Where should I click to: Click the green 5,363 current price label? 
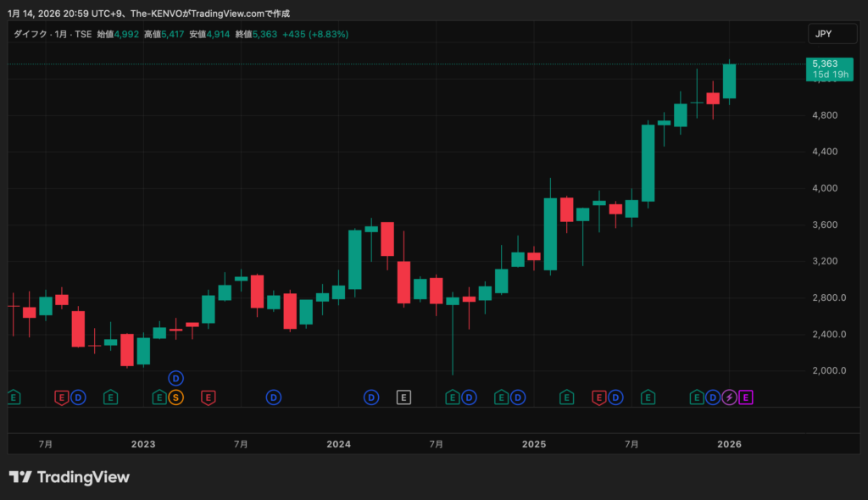point(830,64)
